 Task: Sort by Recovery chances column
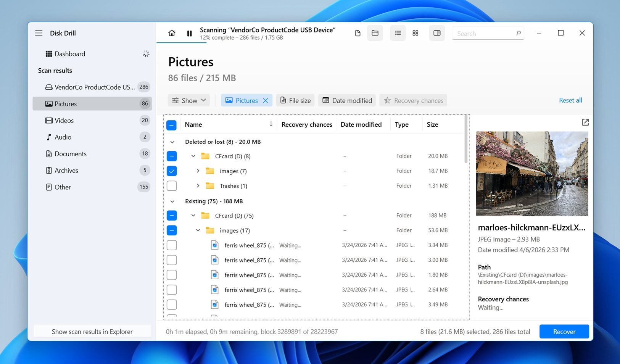[x=307, y=124]
